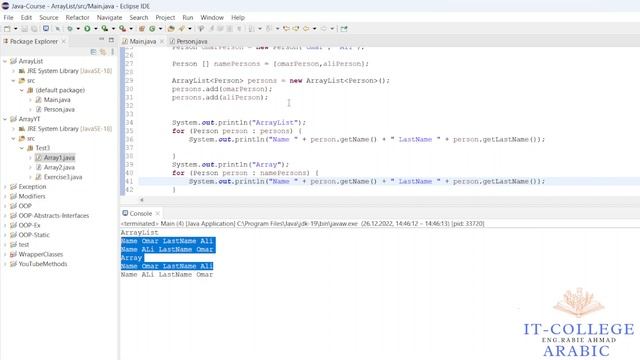Click the Save All toolbar icon
The width and height of the screenshot is (640, 360).
(x=34, y=29)
